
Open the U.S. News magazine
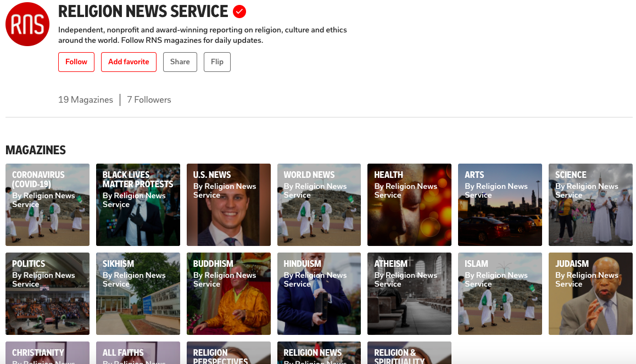pos(228,204)
